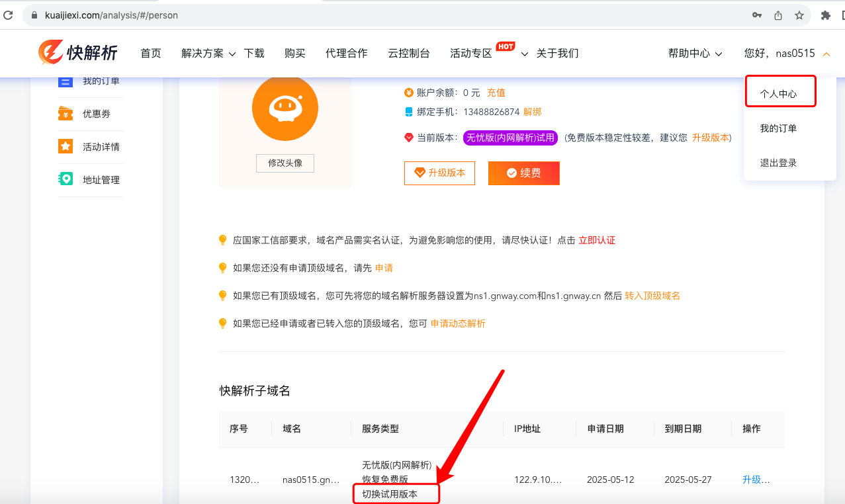Viewport: 845px width, 504px height.
Task: Click the 无忧版(内网解析)试用 purple badge
Action: click(510, 138)
